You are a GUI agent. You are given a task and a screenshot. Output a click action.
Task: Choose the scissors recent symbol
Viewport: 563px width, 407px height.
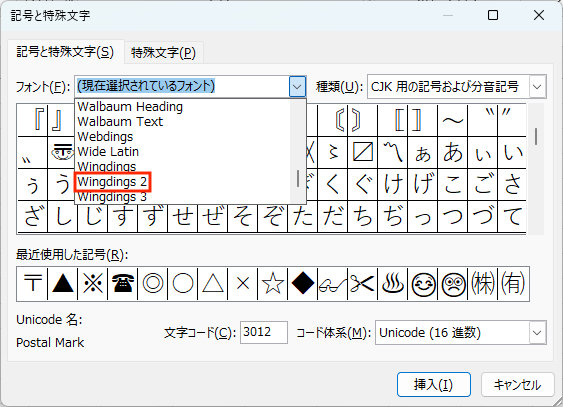click(x=363, y=284)
